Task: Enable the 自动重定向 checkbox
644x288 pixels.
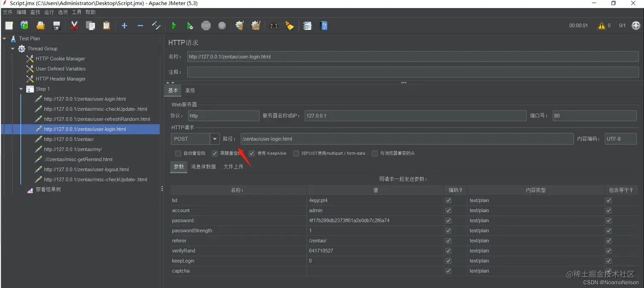Action: [178, 153]
